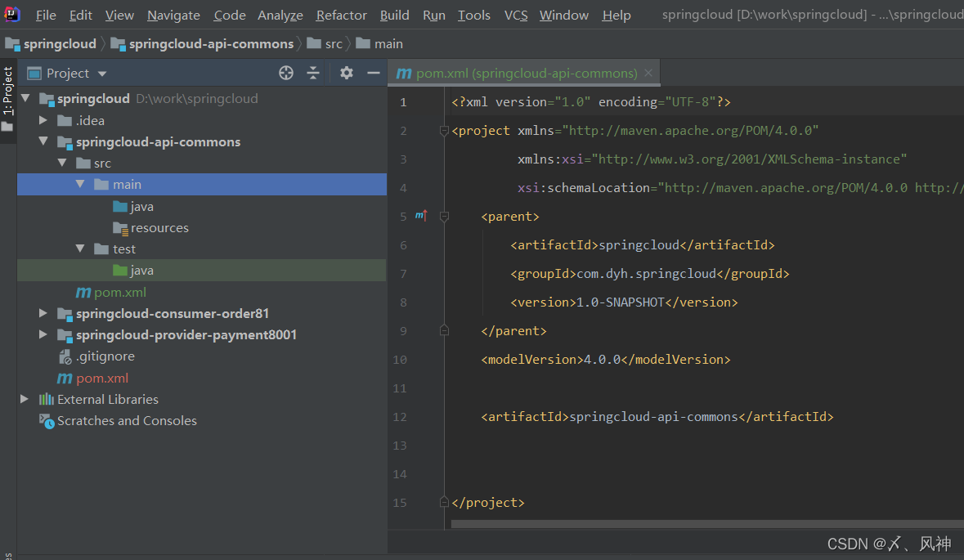Open the File menu
This screenshot has height=560, width=964.
point(46,15)
